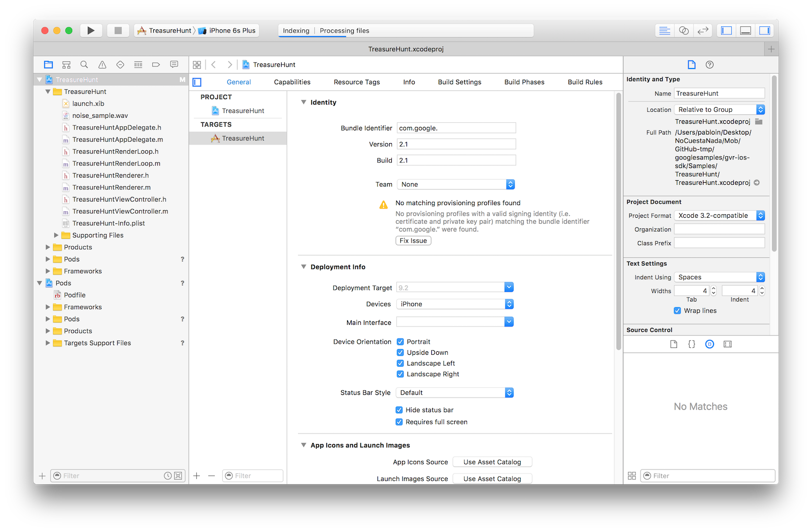Open the Team dropdown

click(456, 184)
